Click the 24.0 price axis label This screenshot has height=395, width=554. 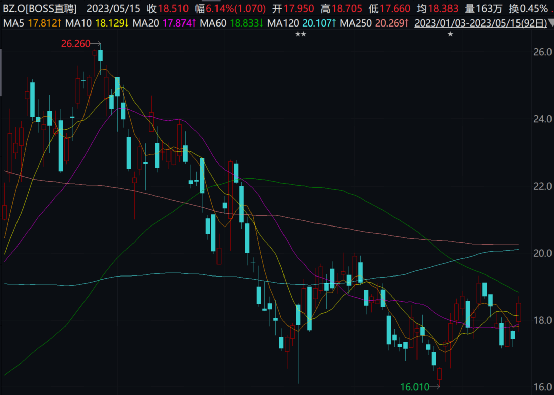click(x=543, y=119)
